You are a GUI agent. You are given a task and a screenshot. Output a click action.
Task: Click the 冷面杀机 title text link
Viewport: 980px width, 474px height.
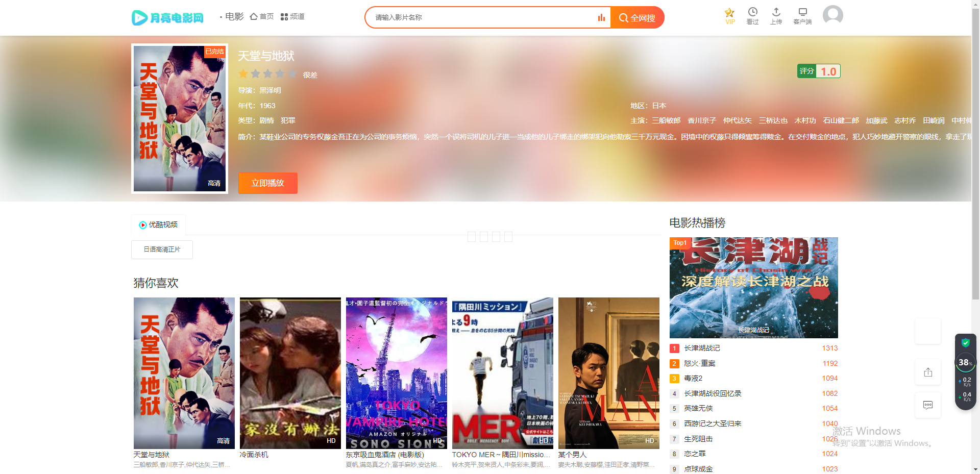click(x=254, y=455)
